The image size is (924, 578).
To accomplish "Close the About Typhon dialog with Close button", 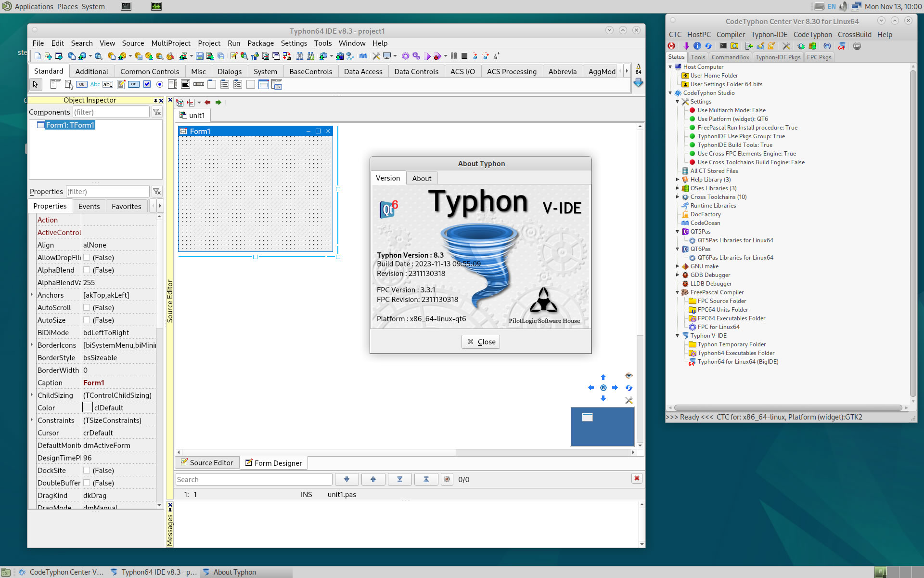I will point(481,342).
